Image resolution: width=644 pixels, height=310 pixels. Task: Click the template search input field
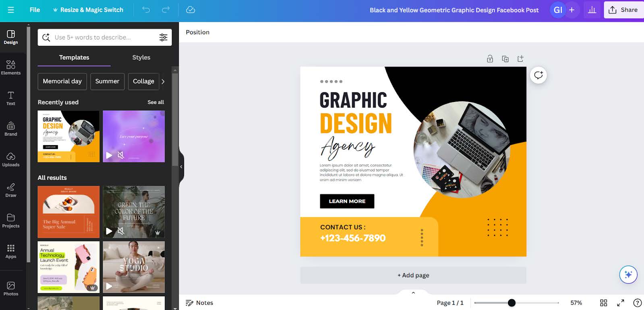tap(104, 37)
